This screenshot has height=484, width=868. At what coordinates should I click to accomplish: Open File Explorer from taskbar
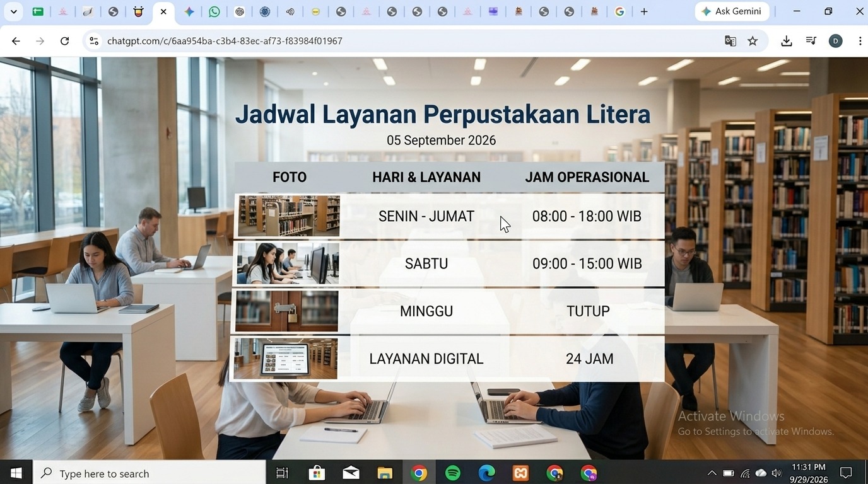point(385,473)
